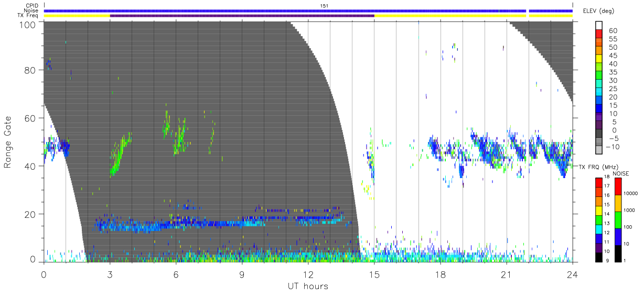The height and width of the screenshot is (297, 644).
Task: Click the green segment of the NOISE colorbar
Action: click(618, 219)
